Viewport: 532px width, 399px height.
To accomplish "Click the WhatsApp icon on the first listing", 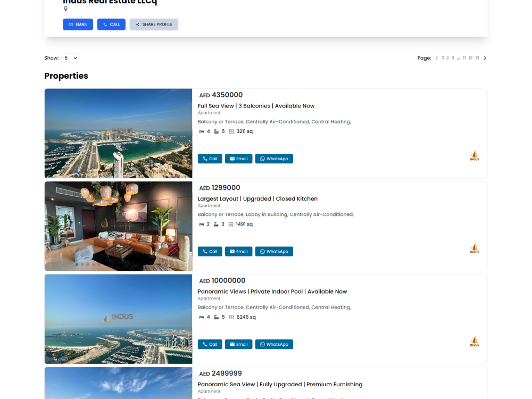I will (262, 158).
